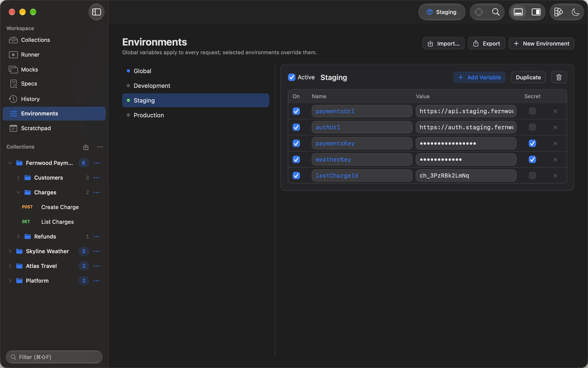The height and width of the screenshot is (368, 588).
Task: Mark lastChargeId as Secret
Action: (532, 175)
